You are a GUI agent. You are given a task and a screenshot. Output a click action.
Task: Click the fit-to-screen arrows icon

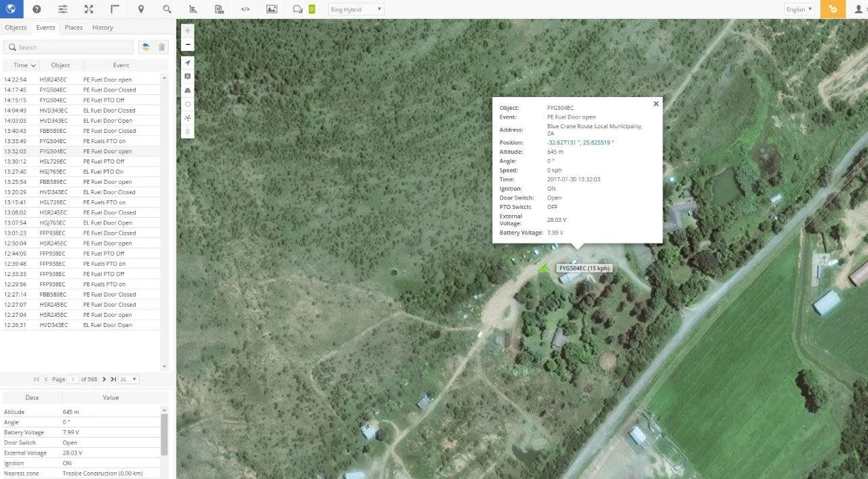tap(89, 9)
